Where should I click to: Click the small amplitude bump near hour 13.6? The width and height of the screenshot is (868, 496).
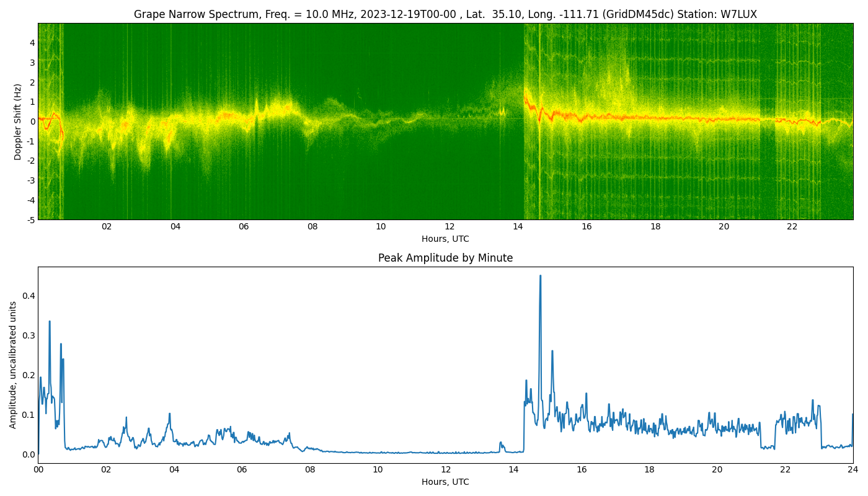point(501,444)
